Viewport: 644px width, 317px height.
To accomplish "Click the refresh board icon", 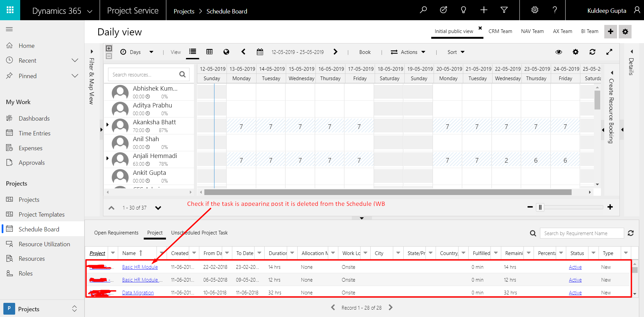I will (592, 52).
